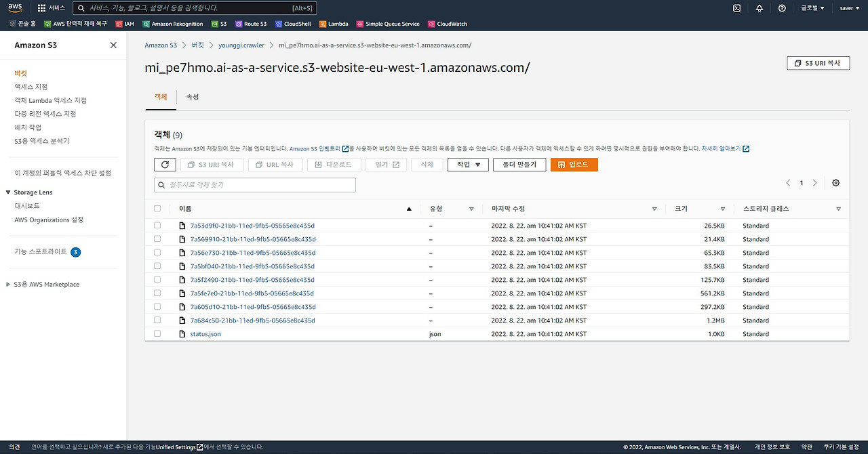The height and width of the screenshot is (454, 868).
Task: Open the services grid menu
Action: coord(52,8)
